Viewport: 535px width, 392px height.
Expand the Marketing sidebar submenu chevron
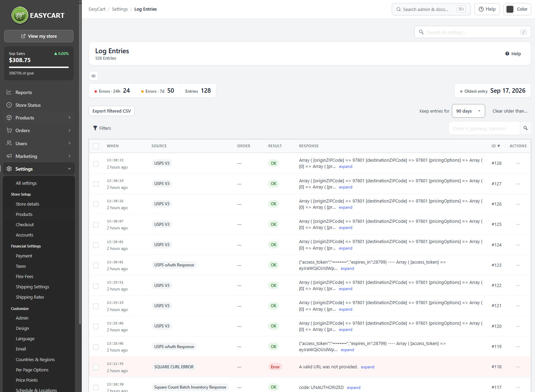pyautogui.click(x=69, y=156)
